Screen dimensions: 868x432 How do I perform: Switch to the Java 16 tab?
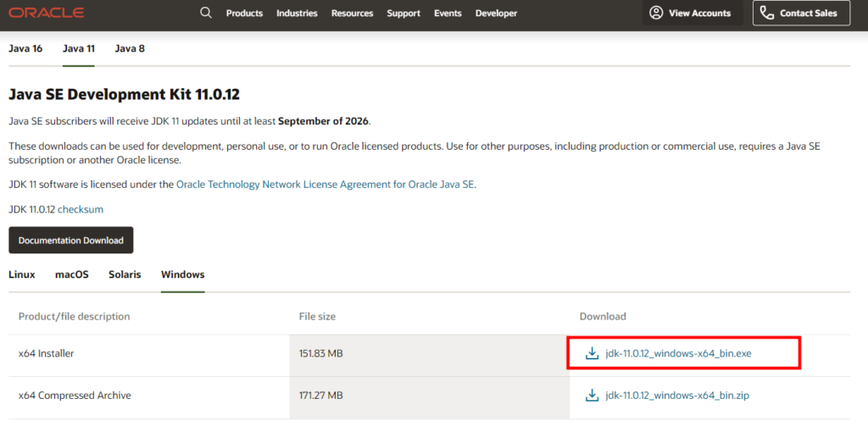25,48
